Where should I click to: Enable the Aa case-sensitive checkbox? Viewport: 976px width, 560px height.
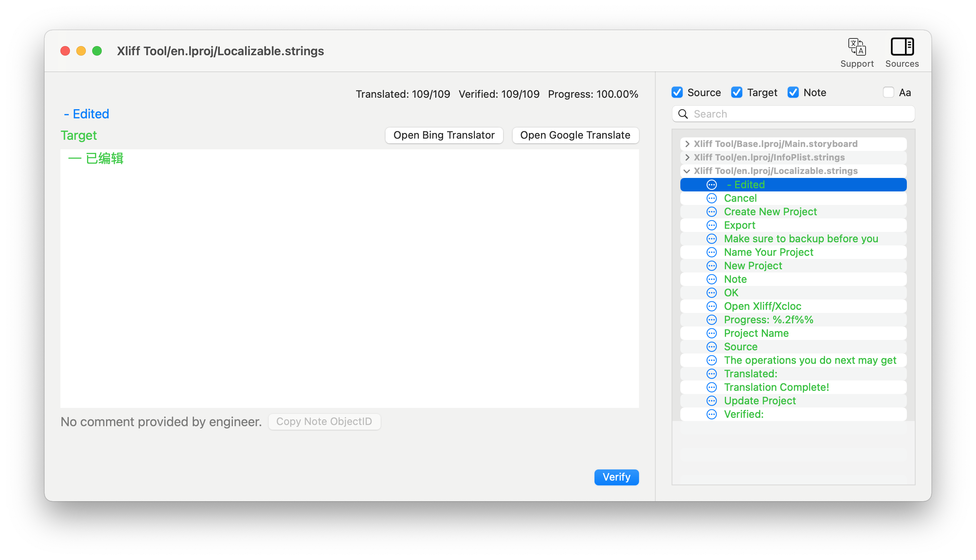[x=889, y=93]
